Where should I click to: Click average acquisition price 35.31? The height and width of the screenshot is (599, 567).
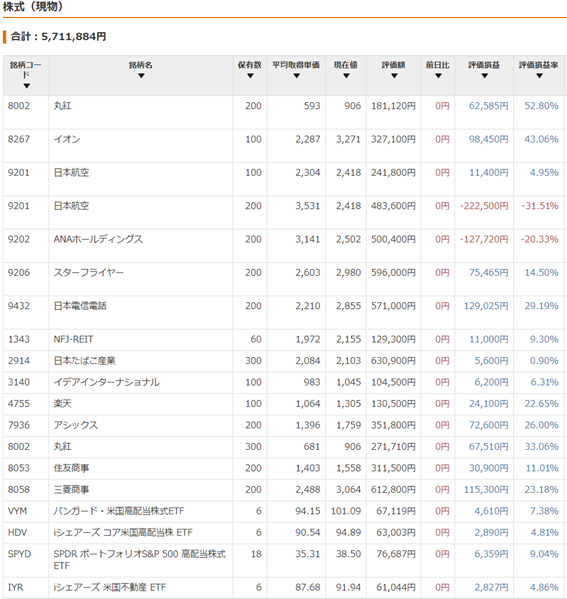308,554
